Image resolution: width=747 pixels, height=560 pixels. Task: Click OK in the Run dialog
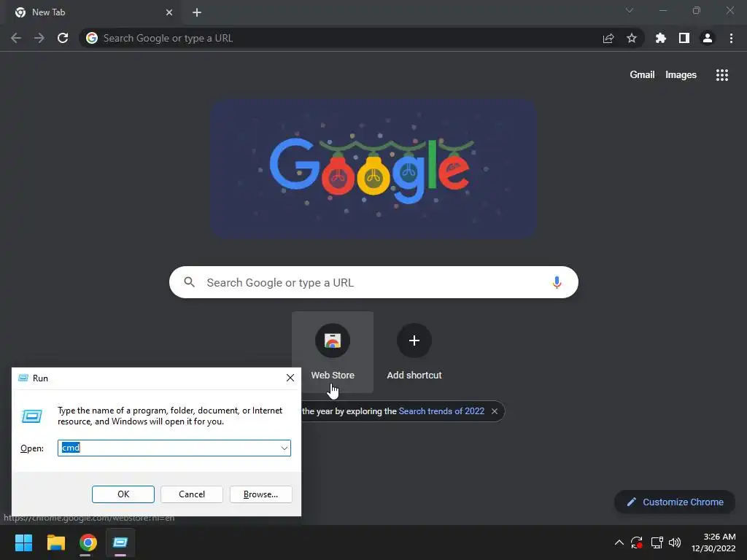[x=123, y=494]
